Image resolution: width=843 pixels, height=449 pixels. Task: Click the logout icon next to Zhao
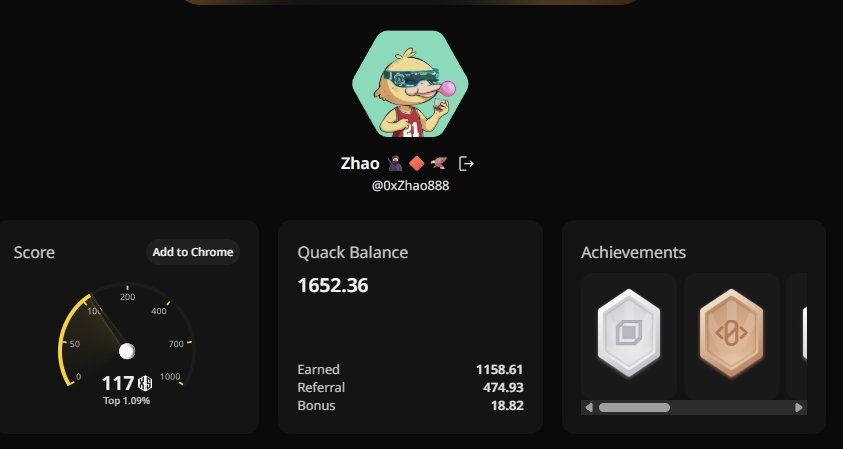(466, 163)
